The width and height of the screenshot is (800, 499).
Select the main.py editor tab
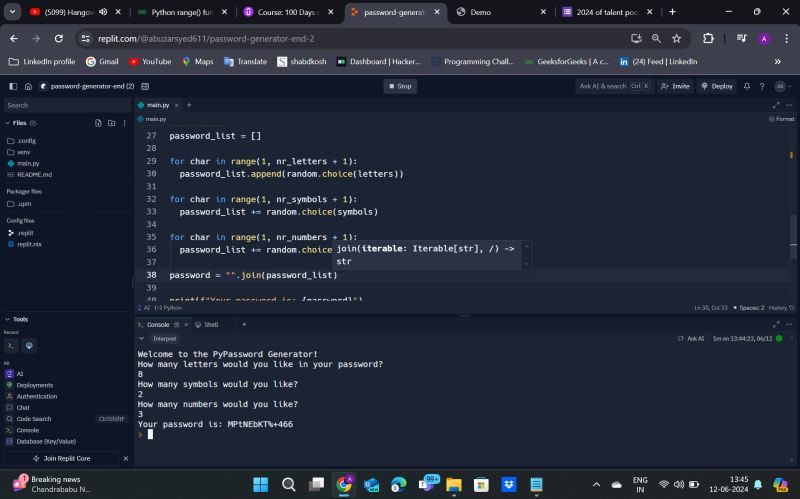click(x=157, y=104)
